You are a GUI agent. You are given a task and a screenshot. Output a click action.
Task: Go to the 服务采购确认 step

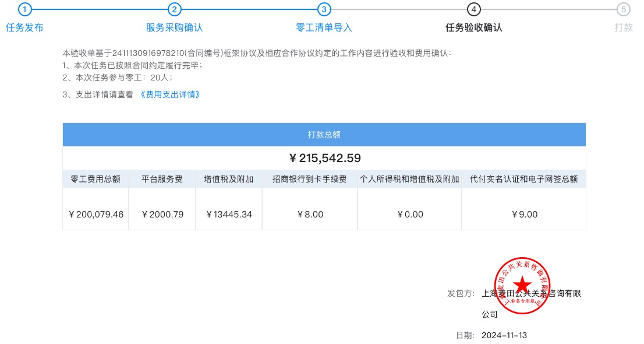174,27
